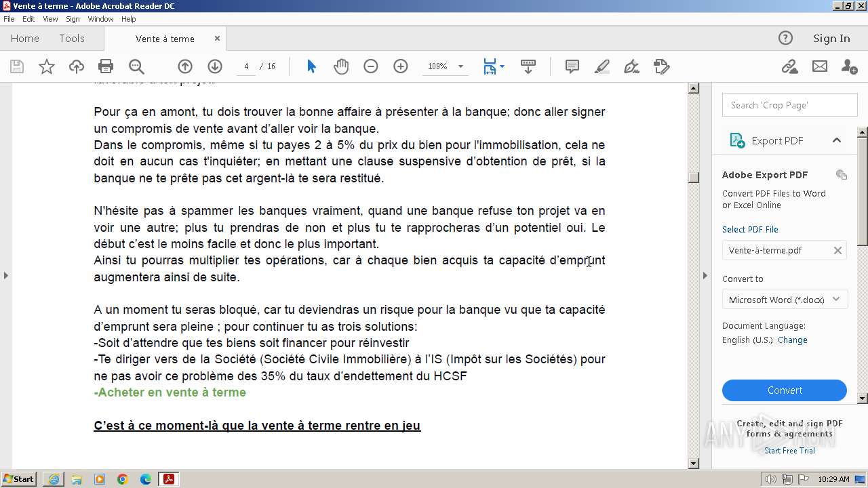The width and height of the screenshot is (868, 488).
Task: Switch to the Home tab
Action: 25,39
